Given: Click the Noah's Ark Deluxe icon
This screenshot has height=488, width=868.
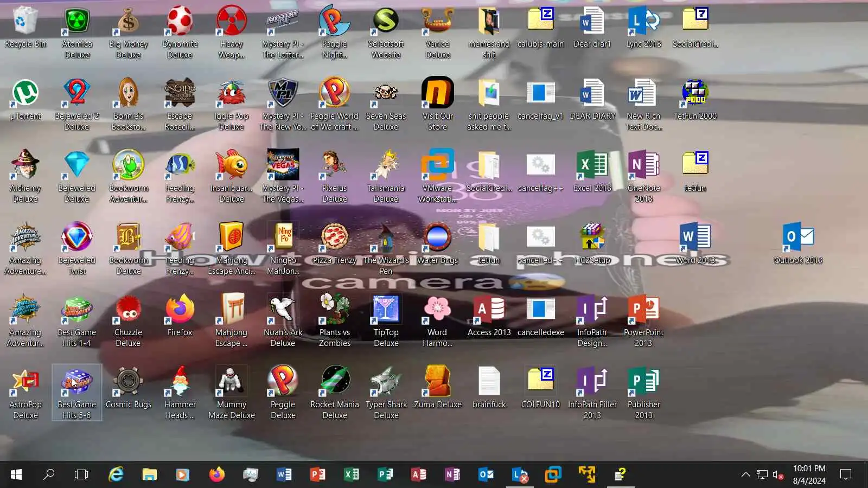Looking at the screenshot, I should [x=283, y=321].
